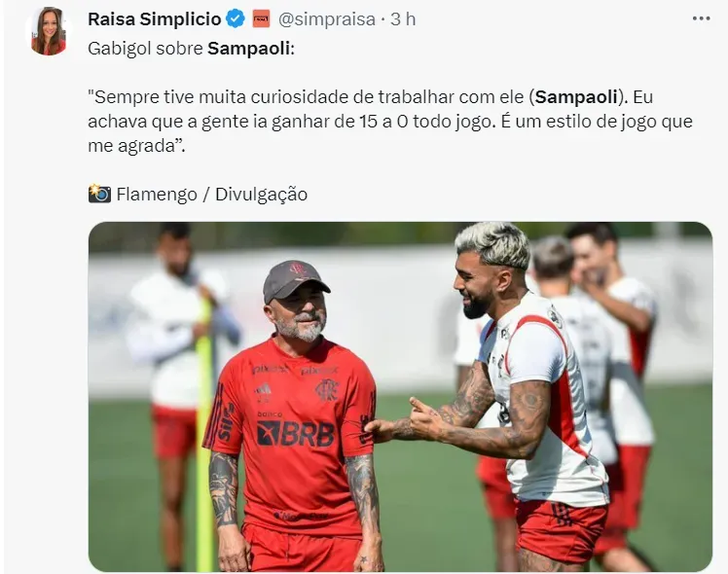Screen dimensions: 728x574
Task: Click the blue verified checkmark badge
Action: [235, 19]
